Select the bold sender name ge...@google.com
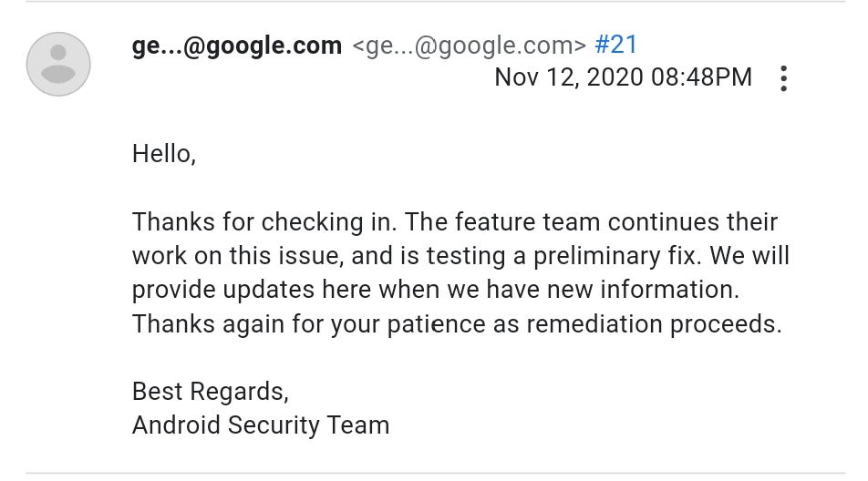Image resolution: width=868 pixels, height=481 pixels. click(237, 46)
